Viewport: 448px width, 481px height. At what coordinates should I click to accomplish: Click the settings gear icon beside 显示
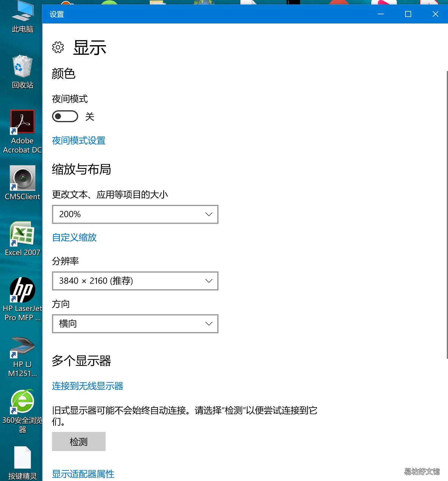[x=58, y=47]
